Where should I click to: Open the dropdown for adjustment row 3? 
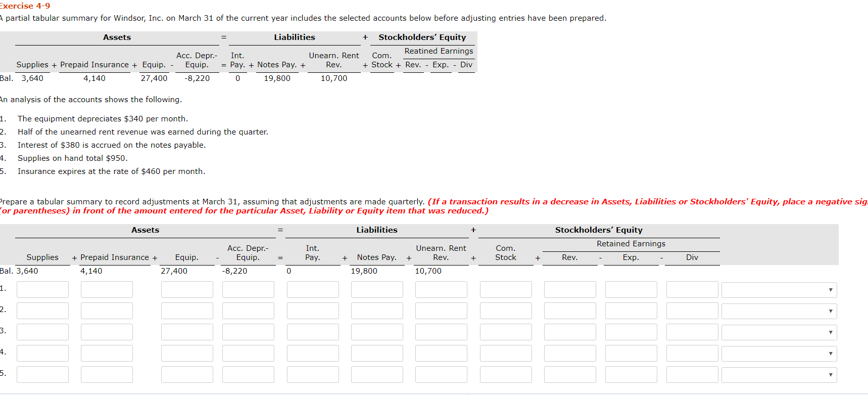(779, 332)
